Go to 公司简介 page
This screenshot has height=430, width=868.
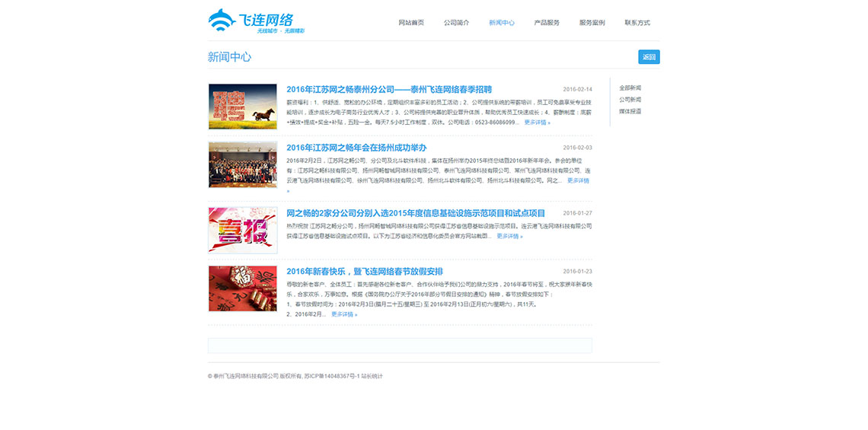[x=456, y=23]
